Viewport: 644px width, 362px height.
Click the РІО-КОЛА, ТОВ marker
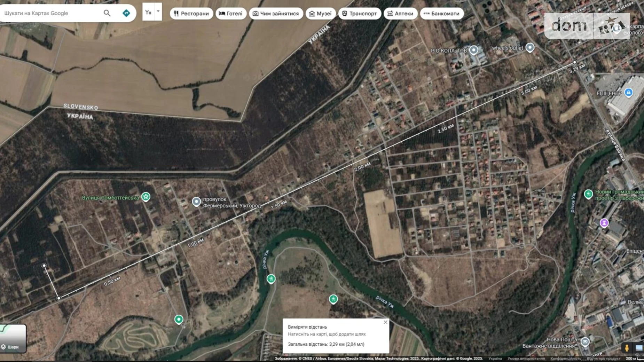click(x=473, y=50)
